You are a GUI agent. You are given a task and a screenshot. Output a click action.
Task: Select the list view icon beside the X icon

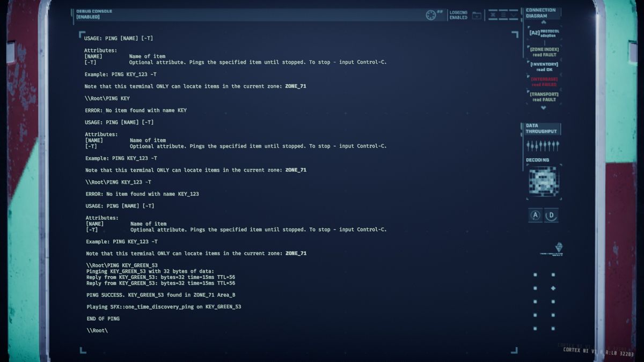[503, 14]
